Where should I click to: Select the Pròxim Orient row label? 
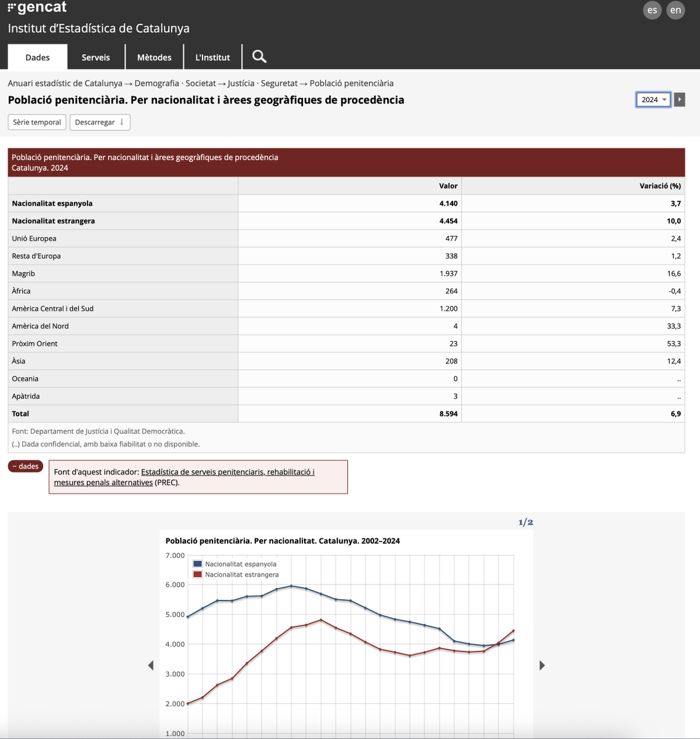34,344
